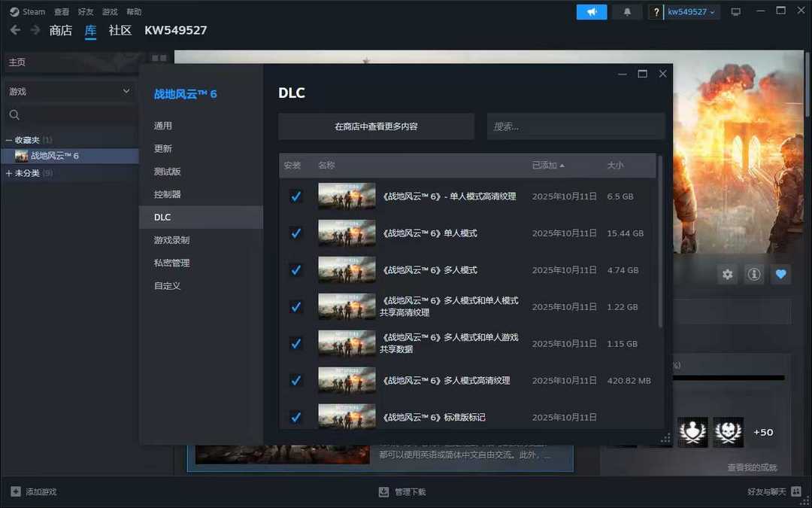Click the announcements megaphone icon
This screenshot has width=812, height=508.
point(591,12)
